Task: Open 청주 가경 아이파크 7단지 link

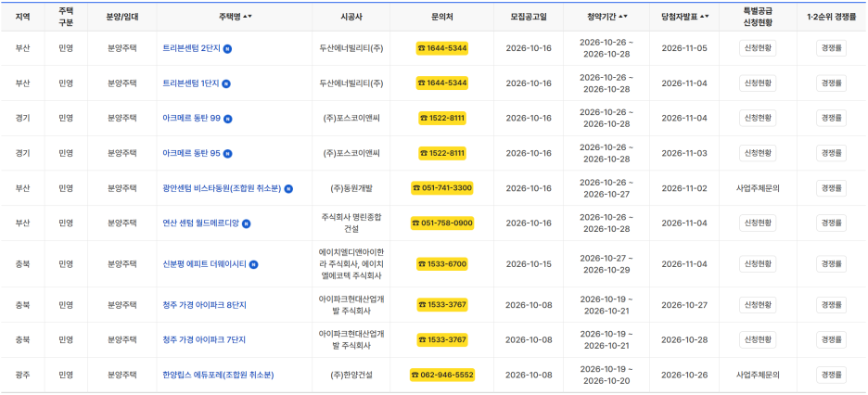Action: pos(204,339)
